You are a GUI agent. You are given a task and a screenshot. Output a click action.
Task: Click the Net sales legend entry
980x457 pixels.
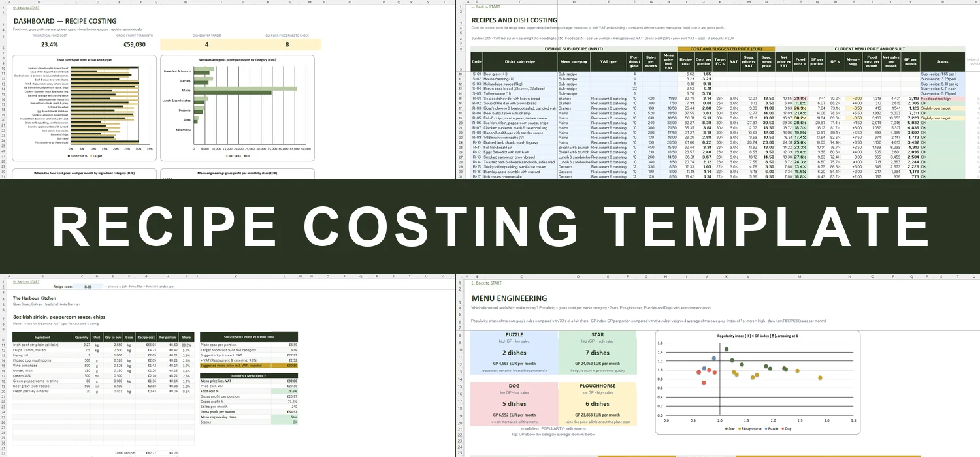pos(233,157)
